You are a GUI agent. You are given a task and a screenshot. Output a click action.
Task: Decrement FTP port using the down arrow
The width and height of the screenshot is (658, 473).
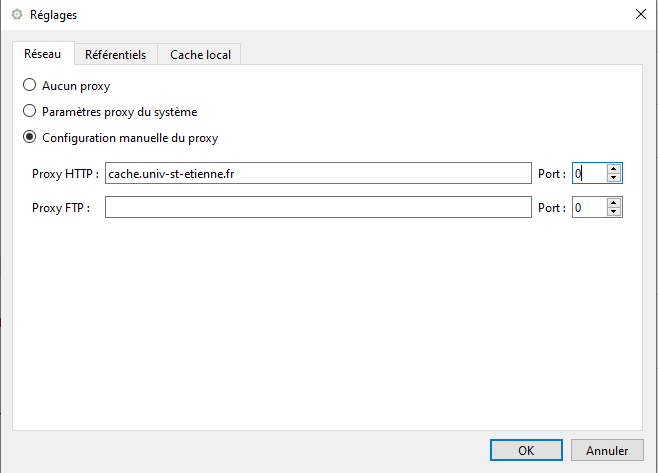pos(614,213)
